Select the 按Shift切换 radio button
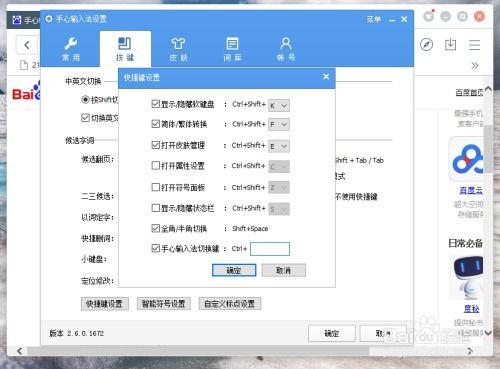Screen dimensions: 500x369 (85, 99)
